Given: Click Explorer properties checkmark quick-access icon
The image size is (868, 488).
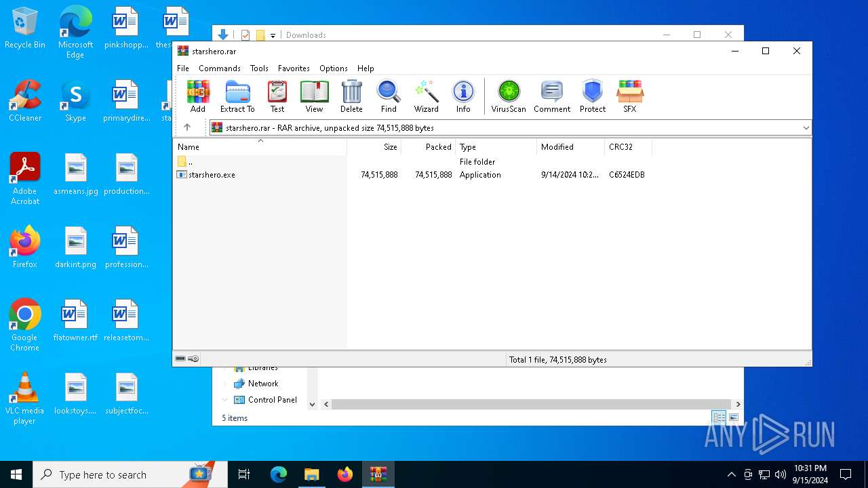Looking at the screenshot, I should (245, 35).
